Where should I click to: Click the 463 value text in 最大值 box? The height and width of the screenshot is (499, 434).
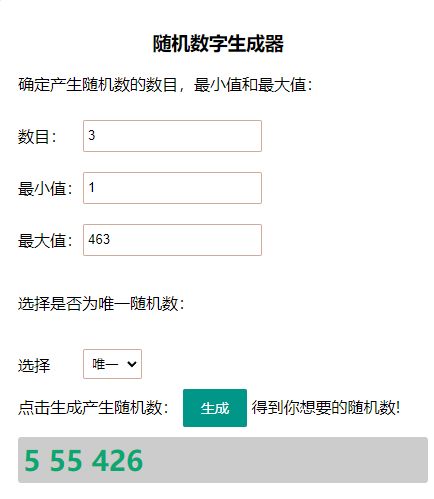coord(99,239)
